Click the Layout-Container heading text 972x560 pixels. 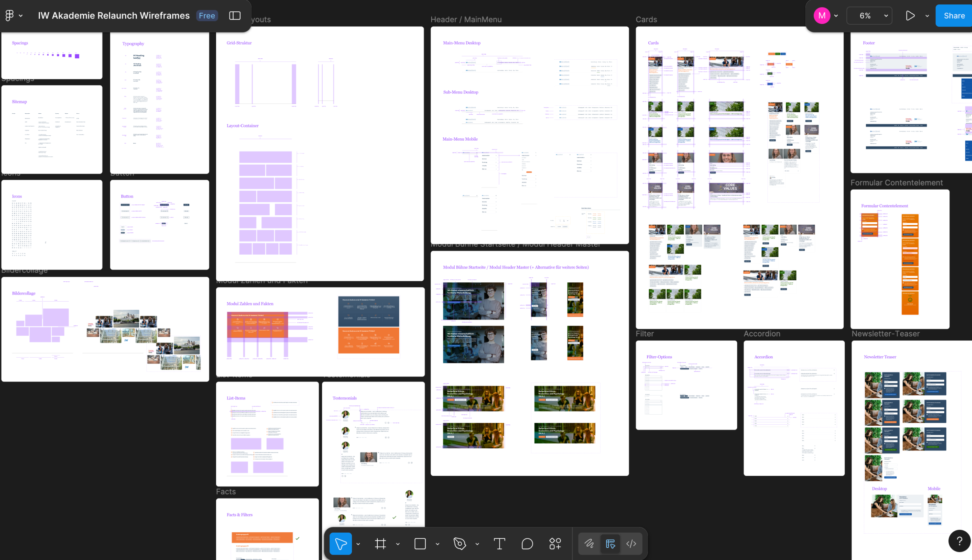242,125
